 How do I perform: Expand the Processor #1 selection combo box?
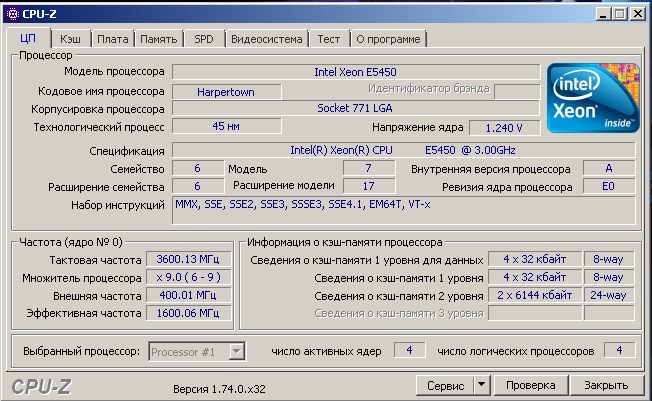click(237, 351)
